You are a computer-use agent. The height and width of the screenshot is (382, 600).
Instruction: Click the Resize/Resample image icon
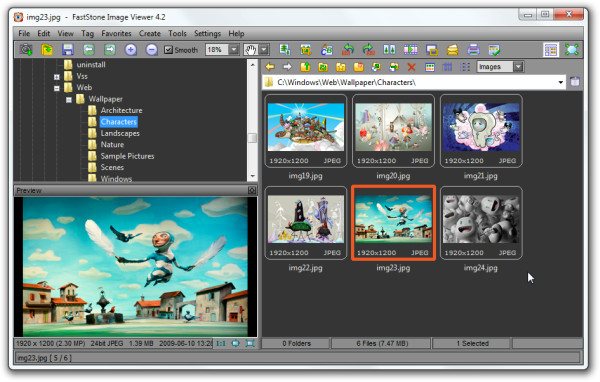point(285,49)
